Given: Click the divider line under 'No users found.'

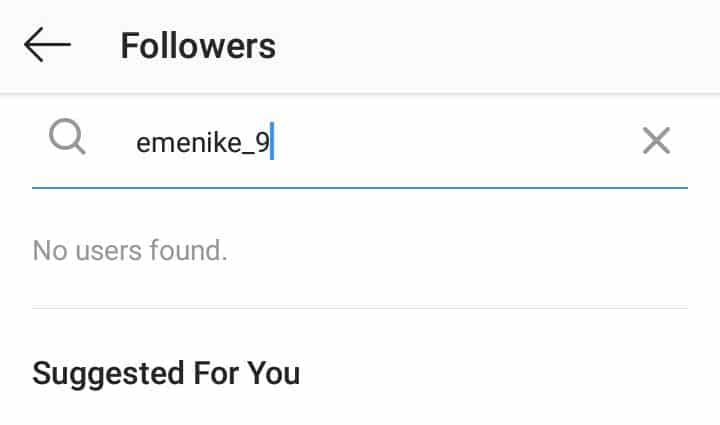Looking at the screenshot, I should 360,308.
